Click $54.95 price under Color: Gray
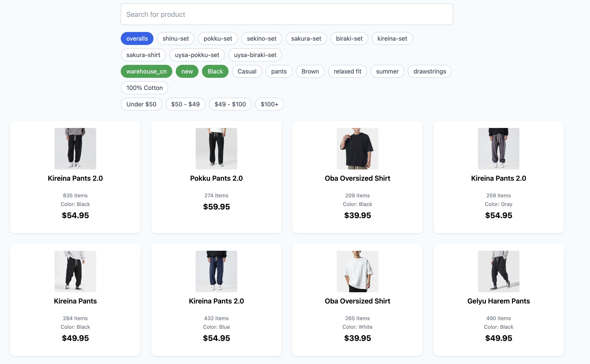590x364 pixels. pos(499,215)
